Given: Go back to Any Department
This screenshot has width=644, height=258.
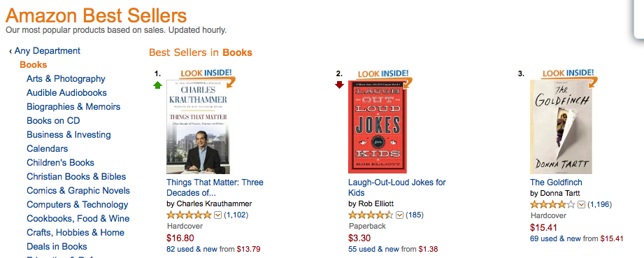Looking at the screenshot, I should (x=45, y=51).
